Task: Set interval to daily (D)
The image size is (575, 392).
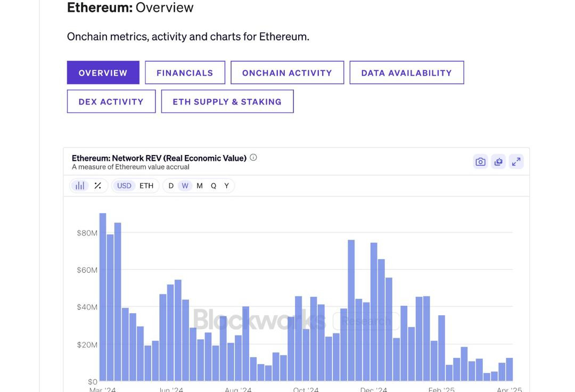Action: click(x=171, y=186)
